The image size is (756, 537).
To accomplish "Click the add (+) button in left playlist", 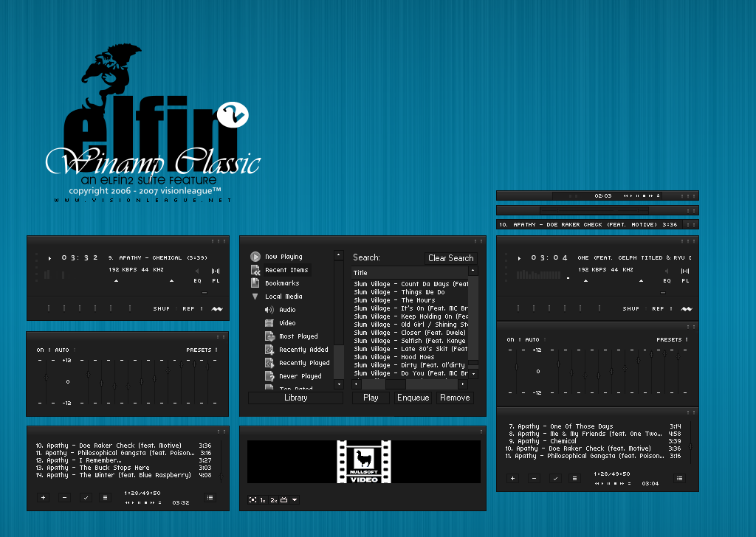I will [x=43, y=497].
